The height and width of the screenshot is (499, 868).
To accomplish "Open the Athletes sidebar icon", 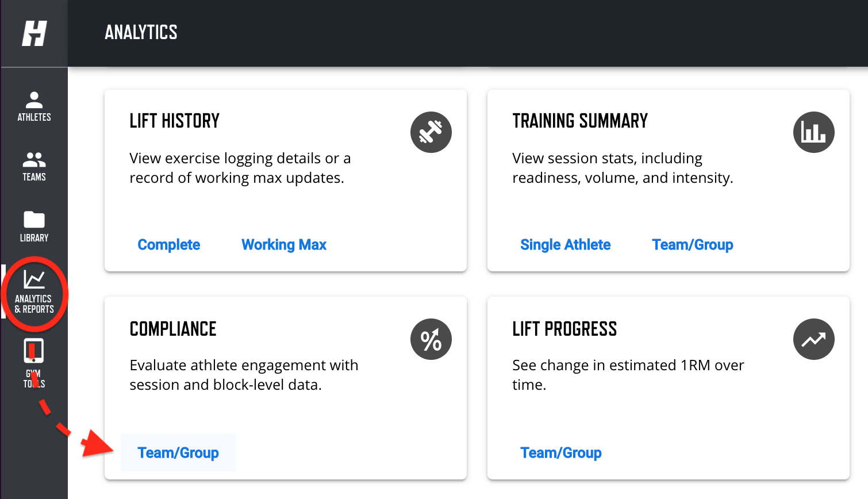I will coord(34,100).
